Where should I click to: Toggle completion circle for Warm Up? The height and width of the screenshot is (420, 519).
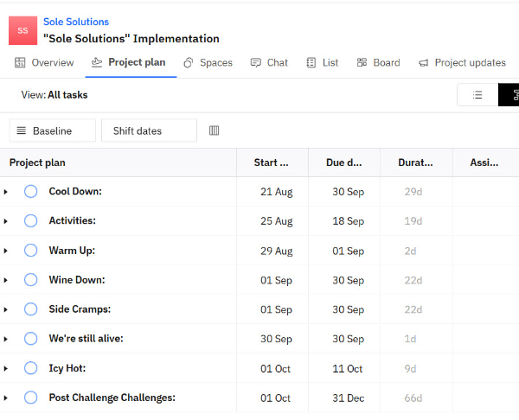(31, 251)
